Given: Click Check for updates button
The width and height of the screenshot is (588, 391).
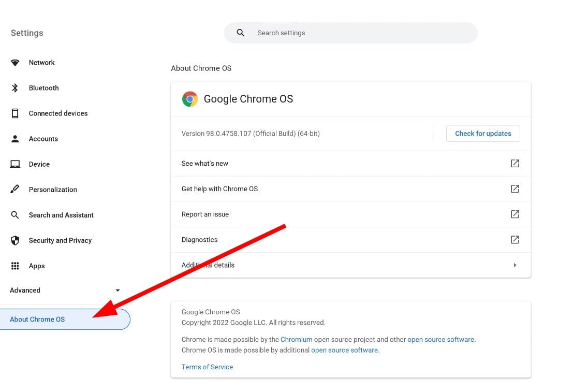Looking at the screenshot, I should pos(483,134).
